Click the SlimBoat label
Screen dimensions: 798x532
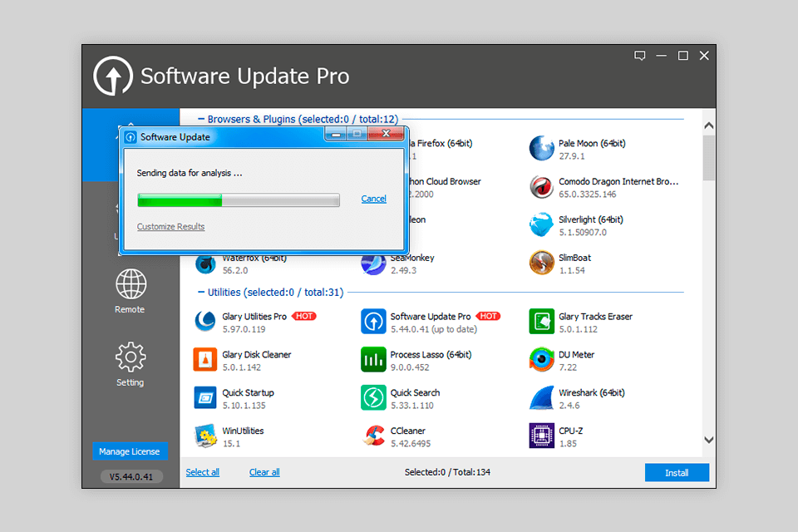[x=574, y=259]
